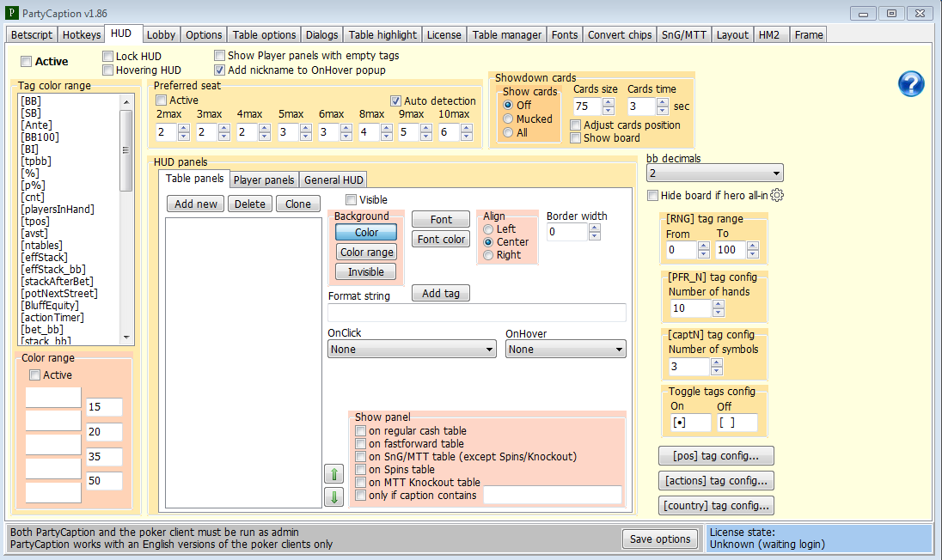The width and height of the screenshot is (942, 560).
Task: Open the Convert chips tab
Action: point(620,35)
